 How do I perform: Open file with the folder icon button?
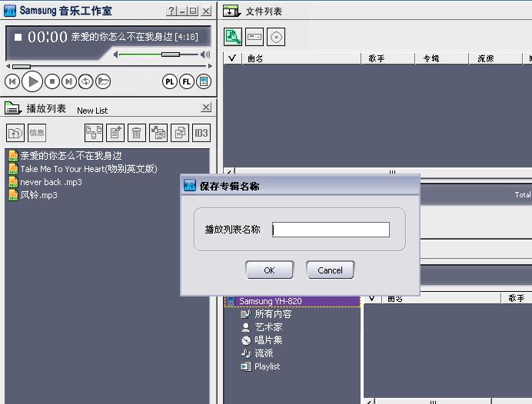[x=103, y=81]
